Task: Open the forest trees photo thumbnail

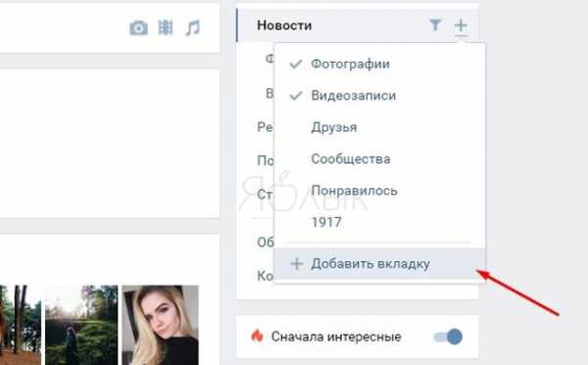Action: [21, 325]
